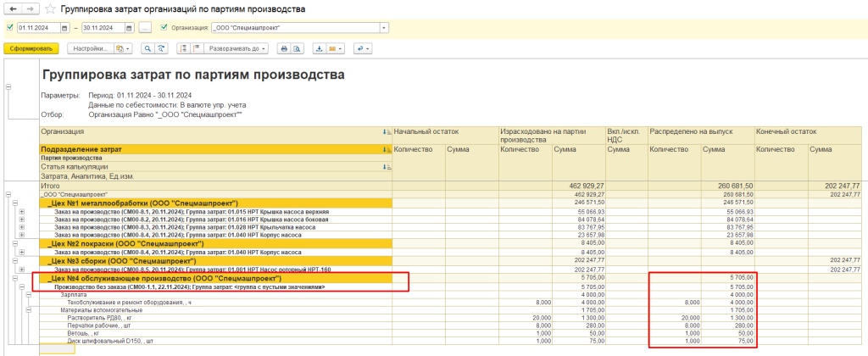Click the report title Группировка затрат по партиям
This screenshot has width=868, height=356.
[x=193, y=75]
